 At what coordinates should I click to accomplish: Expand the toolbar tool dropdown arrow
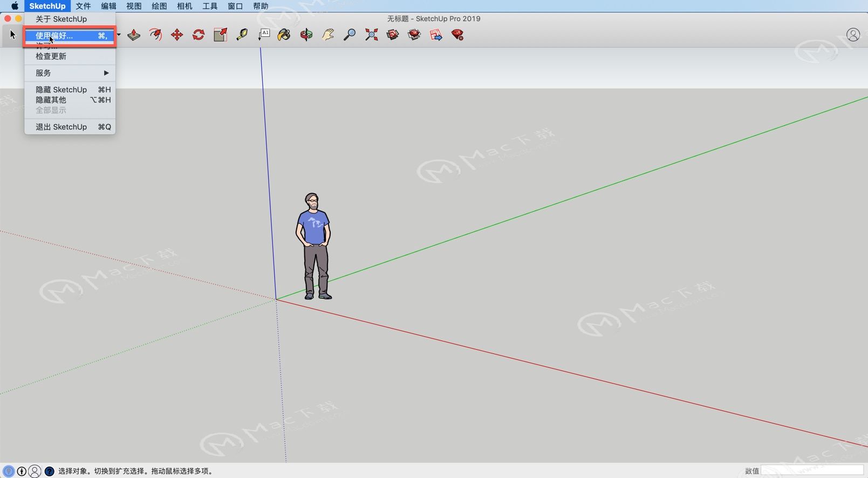119,35
